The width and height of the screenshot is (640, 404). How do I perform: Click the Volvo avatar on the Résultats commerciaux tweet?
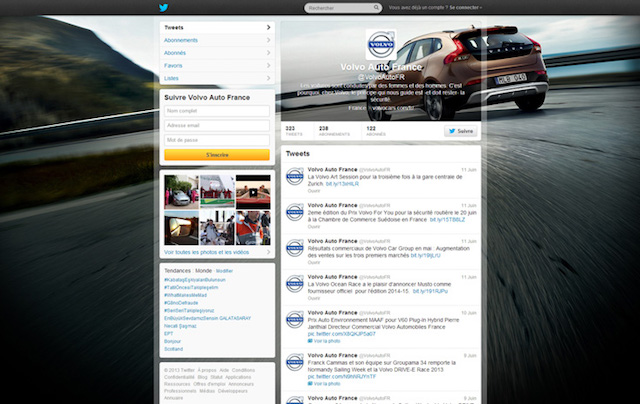pyautogui.click(x=295, y=248)
